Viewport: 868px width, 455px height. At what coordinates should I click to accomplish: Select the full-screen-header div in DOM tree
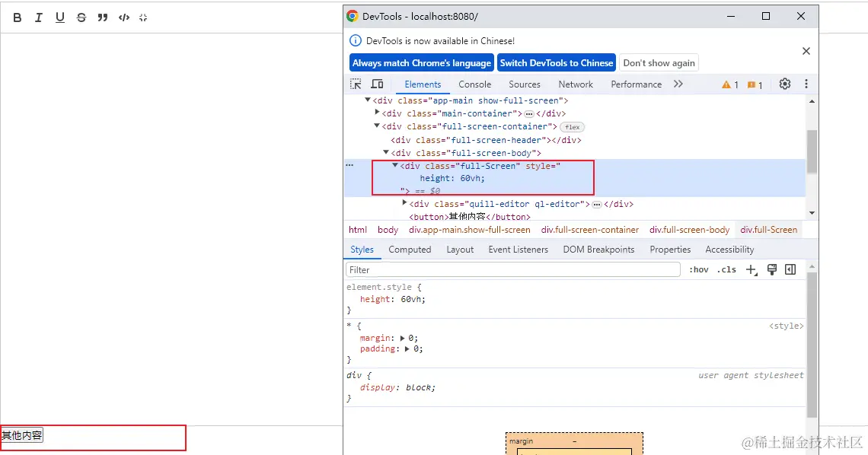pos(486,140)
